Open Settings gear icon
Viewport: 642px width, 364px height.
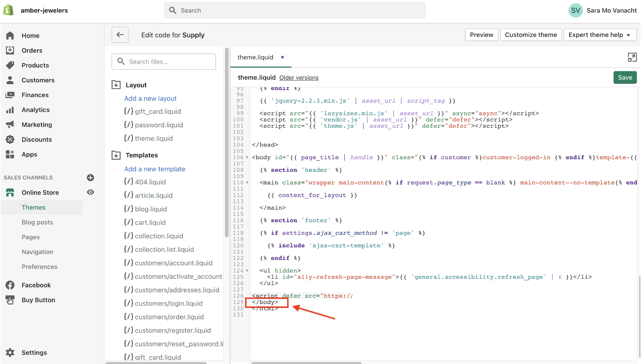[10, 353]
